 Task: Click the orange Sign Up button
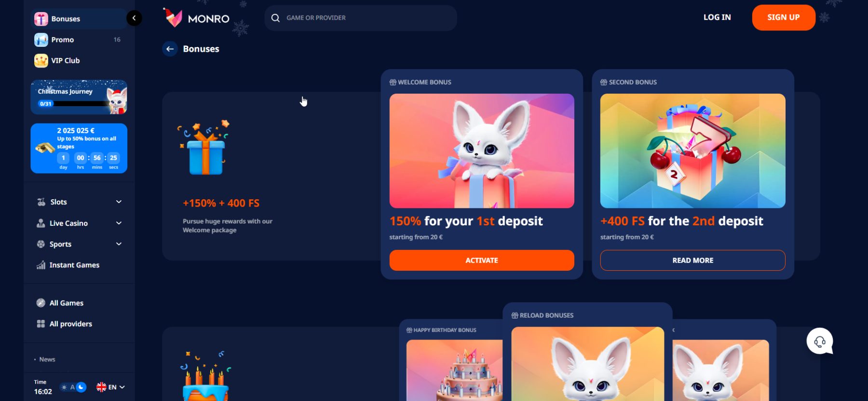click(784, 17)
